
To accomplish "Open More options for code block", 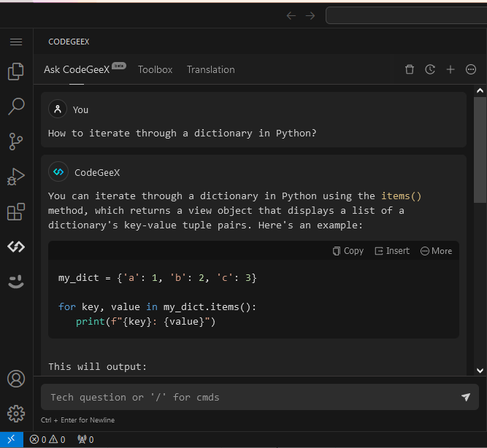I will pos(436,251).
